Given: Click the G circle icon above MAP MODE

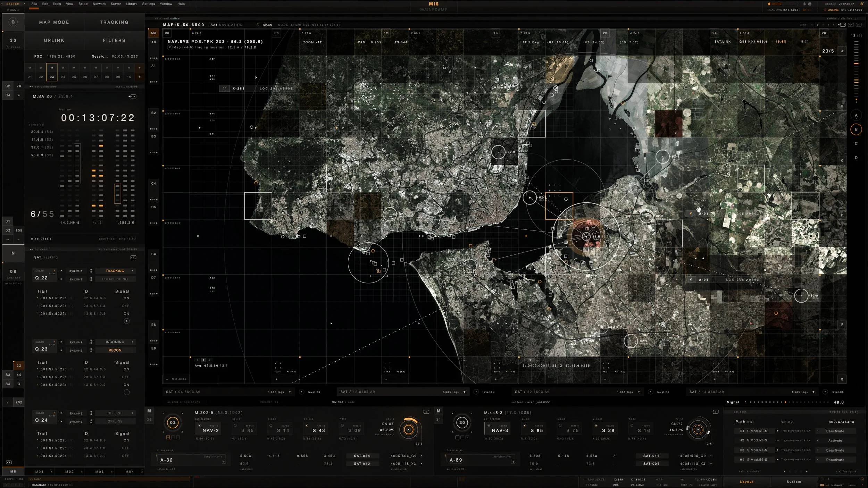Looking at the screenshot, I should [13, 22].
